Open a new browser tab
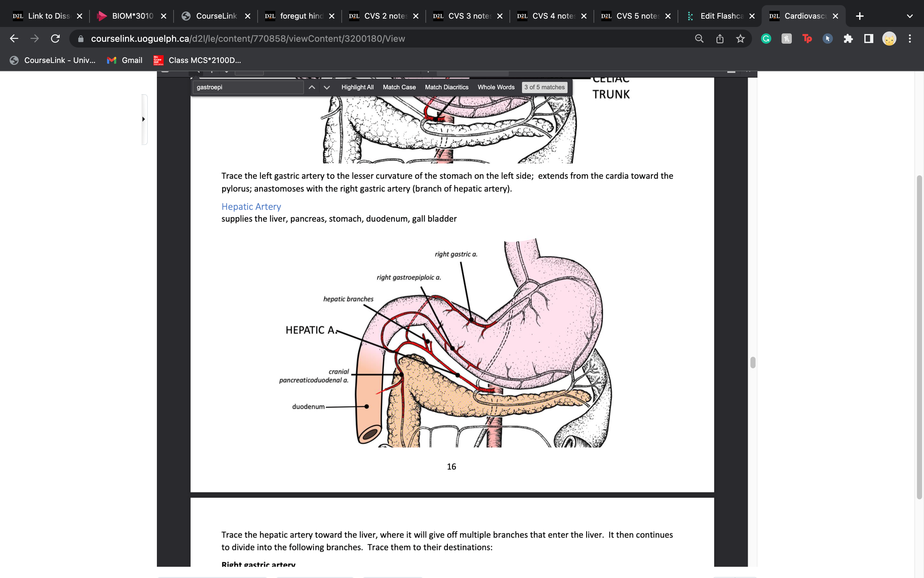The image size is (924, 578). tap(860, 16)
